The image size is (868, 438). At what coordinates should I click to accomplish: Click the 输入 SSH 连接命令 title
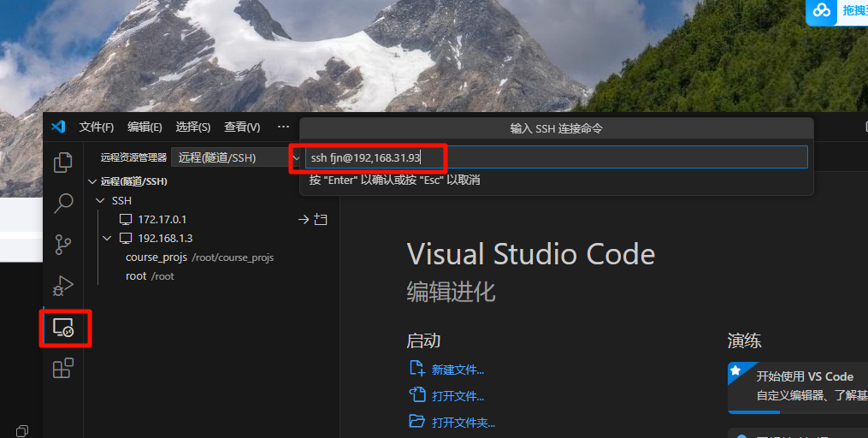[x=557, y=128]
